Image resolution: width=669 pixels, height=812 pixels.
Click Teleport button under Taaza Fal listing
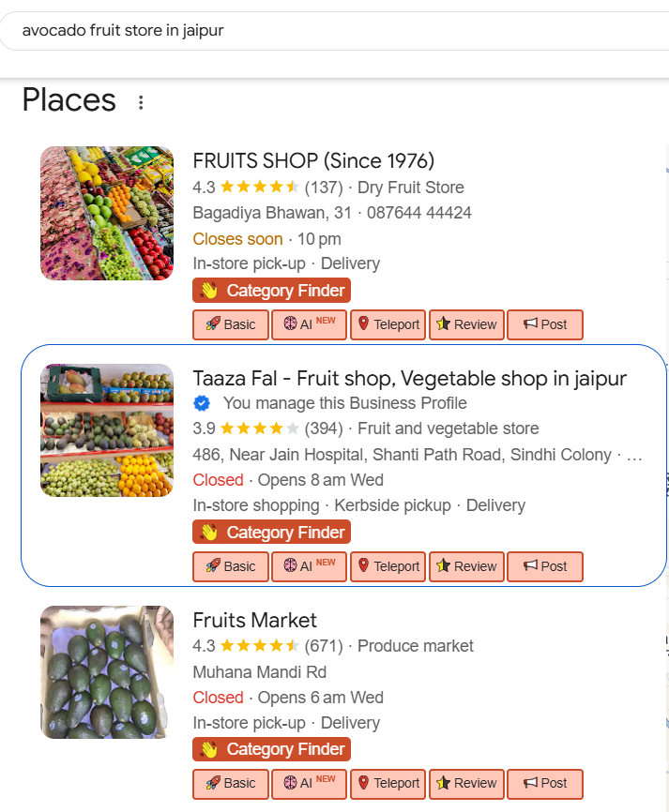[388, 566]
